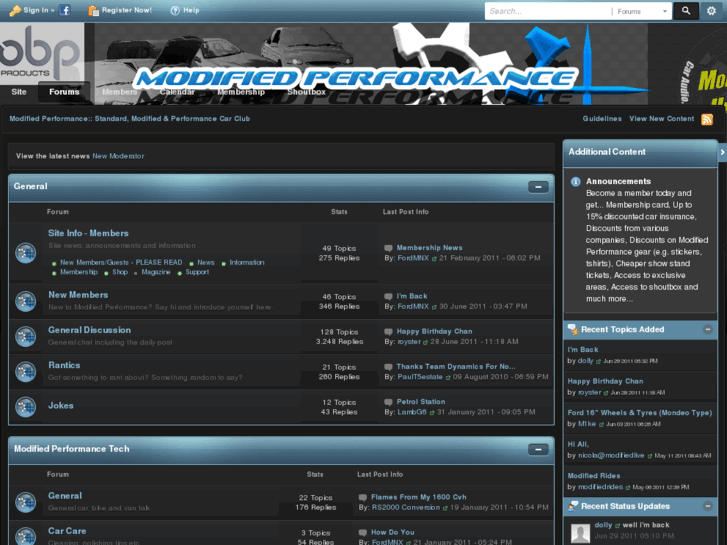Collapse the Recent Status Updates block

(x=708, y=506)
